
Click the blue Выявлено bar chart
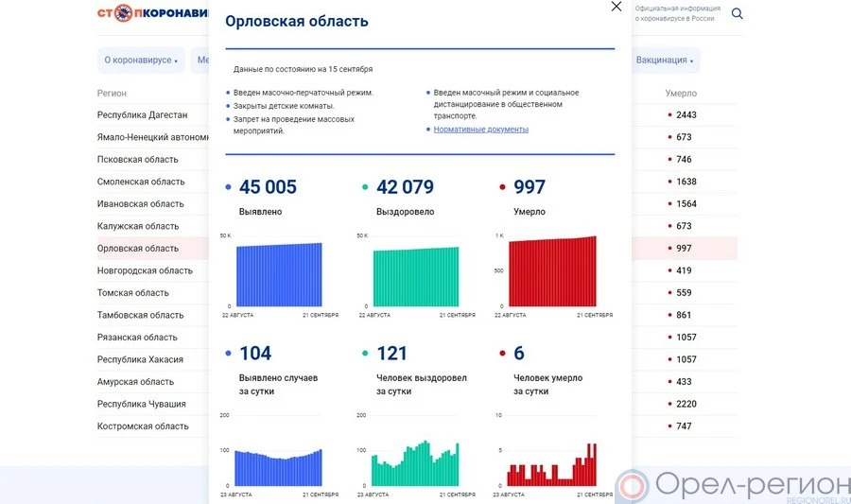pos(278,274)
